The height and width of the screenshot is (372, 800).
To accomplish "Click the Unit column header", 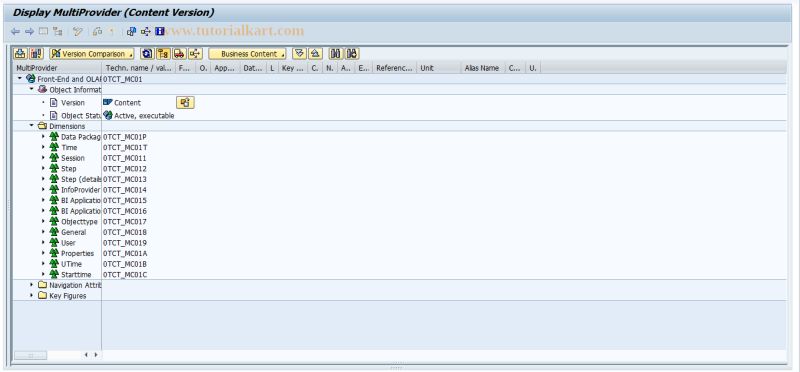I will pyautogui.click(x=439, y=68).
